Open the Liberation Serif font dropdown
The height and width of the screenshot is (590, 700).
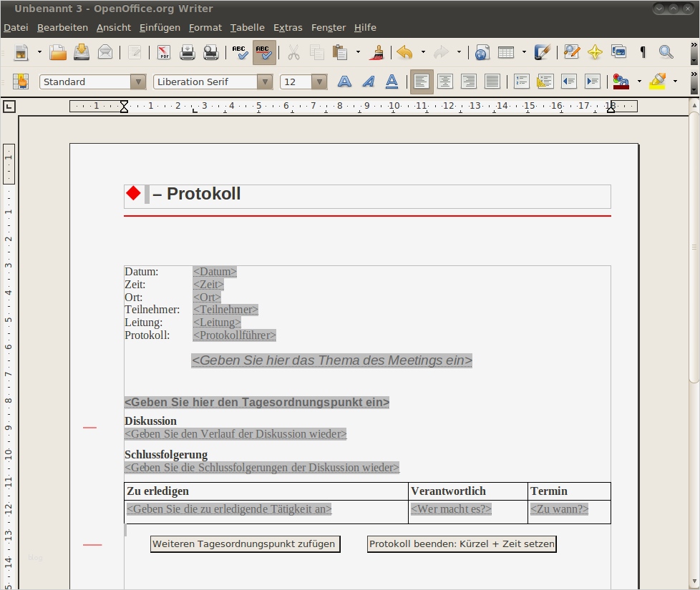(266, 82)
